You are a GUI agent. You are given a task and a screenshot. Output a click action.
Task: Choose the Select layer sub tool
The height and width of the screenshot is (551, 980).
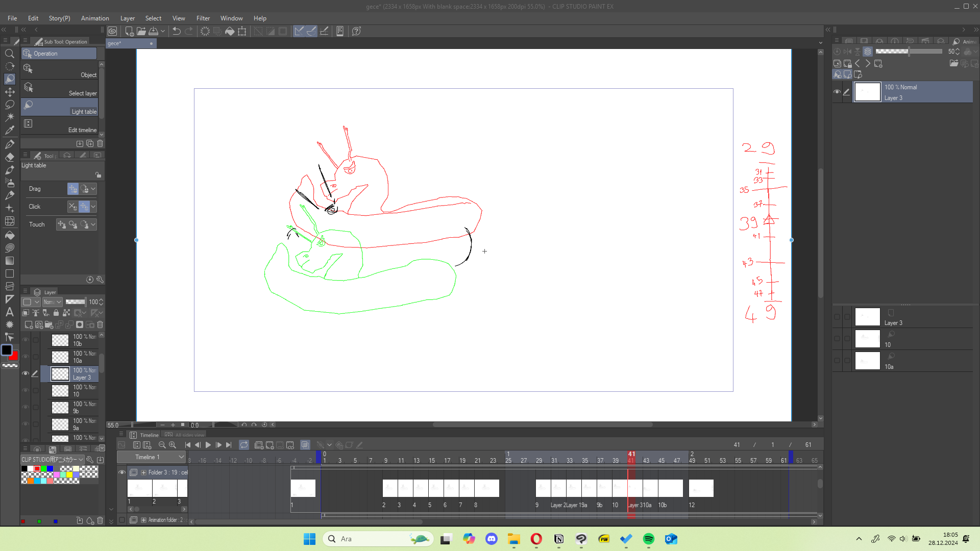click(x=60, y=89)
